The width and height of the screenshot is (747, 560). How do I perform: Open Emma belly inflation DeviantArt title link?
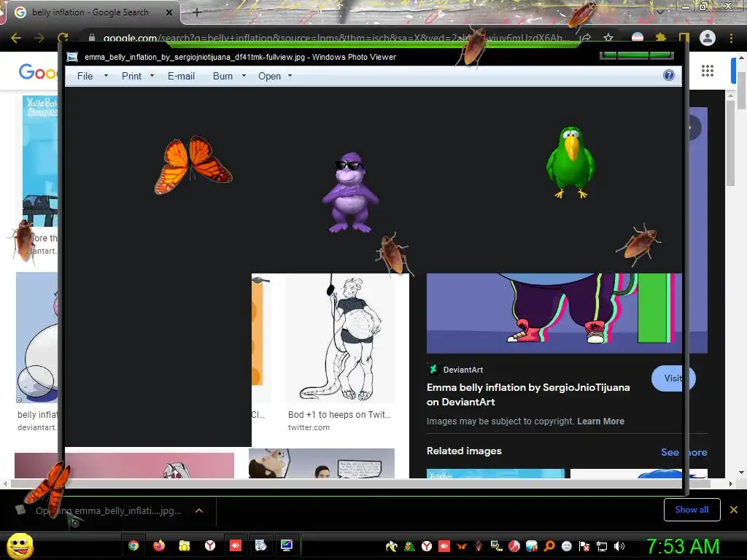[x=528, y=394]
